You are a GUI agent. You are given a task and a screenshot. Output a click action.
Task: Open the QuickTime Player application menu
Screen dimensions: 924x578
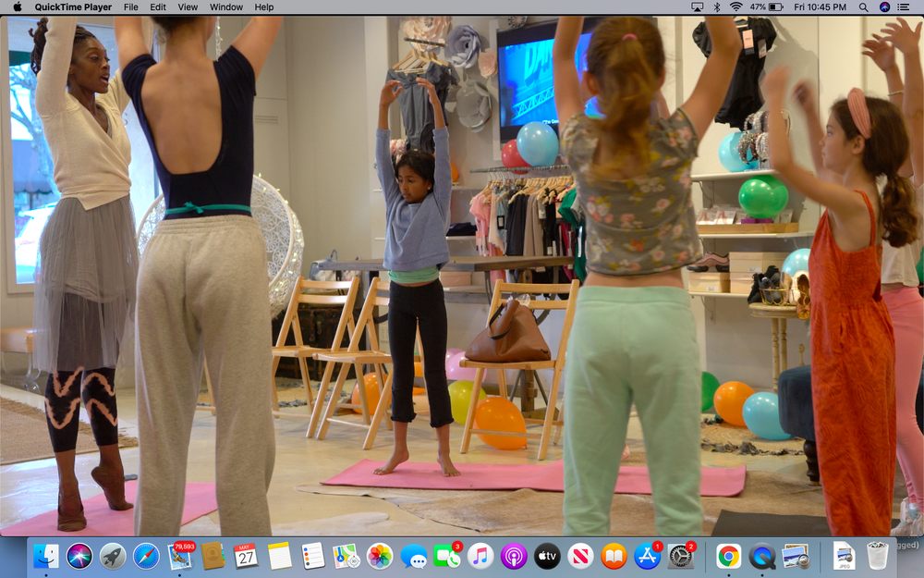coord(74,7)
